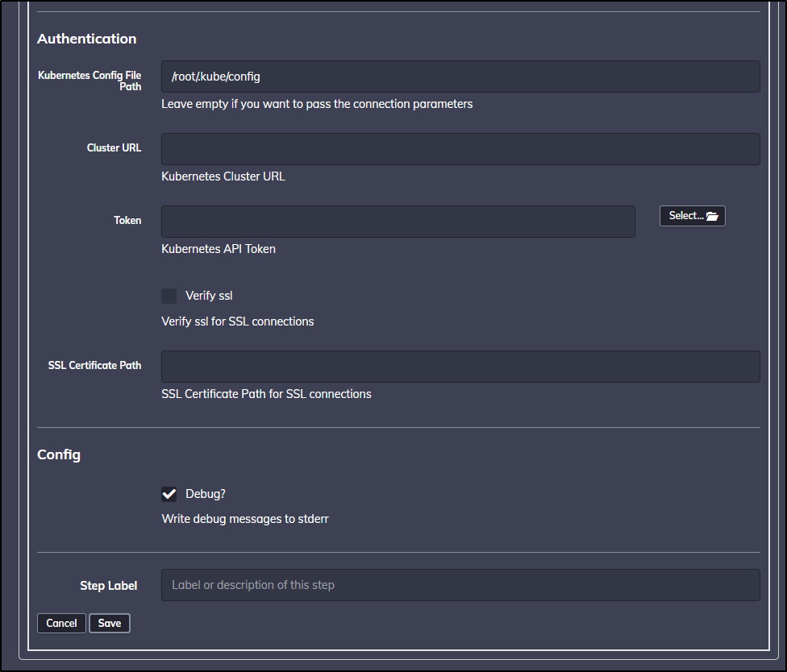Uncheck the Debug? checkbox
This screenshot has width=787, height=672.
click(169, 494)
